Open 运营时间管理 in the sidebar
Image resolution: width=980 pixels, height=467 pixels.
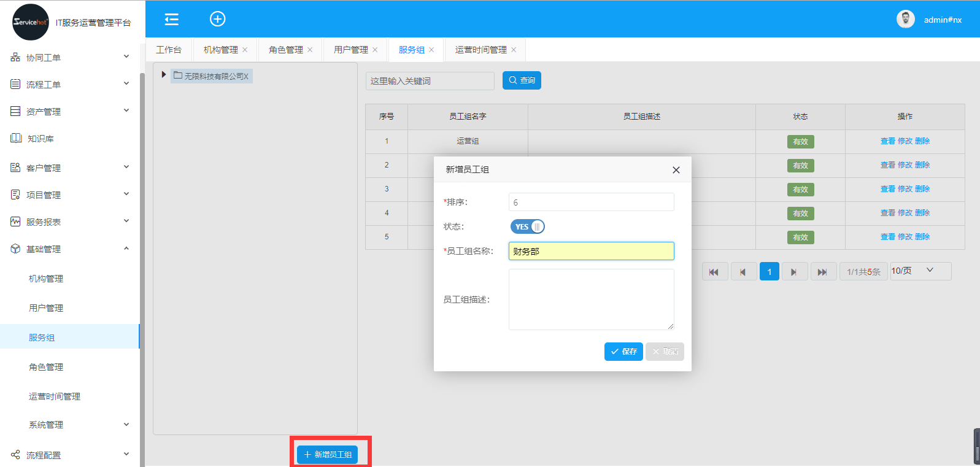tap(55, 396)
